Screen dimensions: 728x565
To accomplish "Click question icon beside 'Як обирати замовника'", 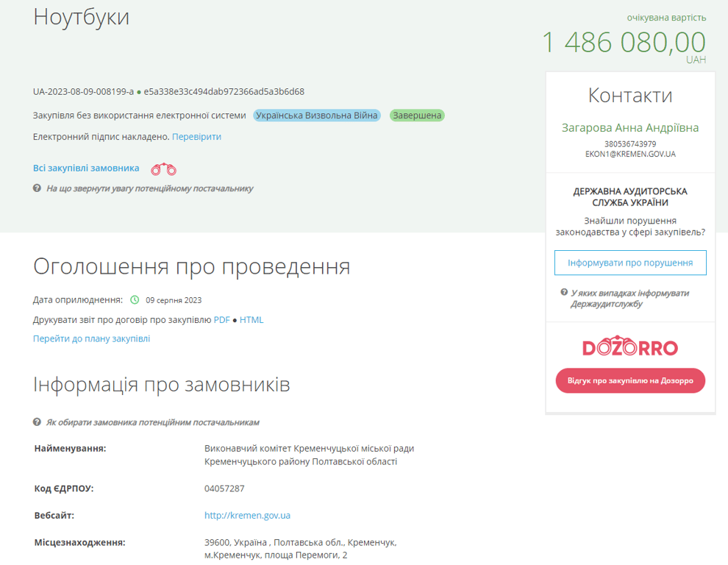I will [37, 422].
